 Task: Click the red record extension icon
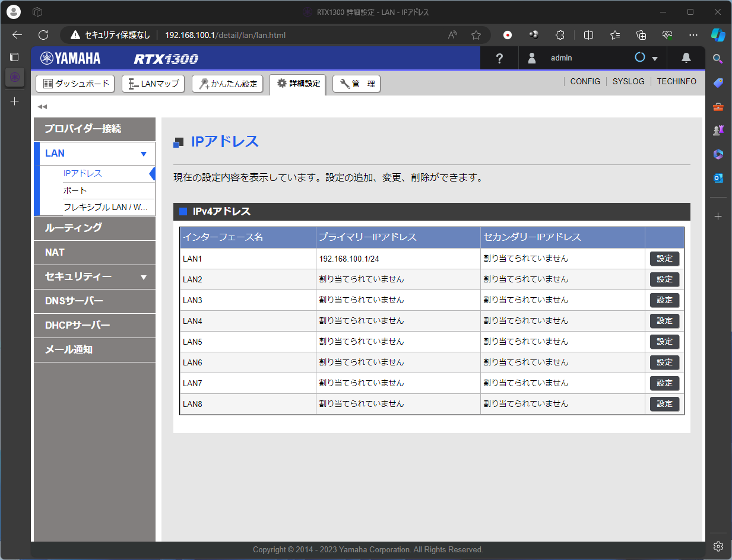[508, 35]
